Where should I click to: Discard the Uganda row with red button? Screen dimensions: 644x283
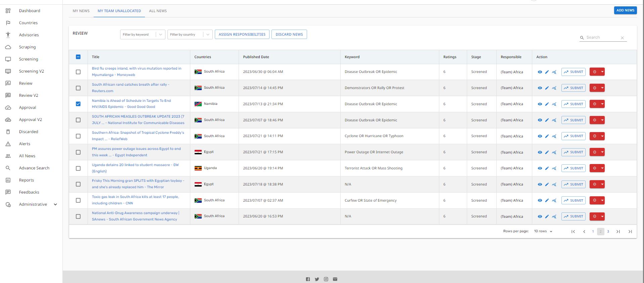595,168
